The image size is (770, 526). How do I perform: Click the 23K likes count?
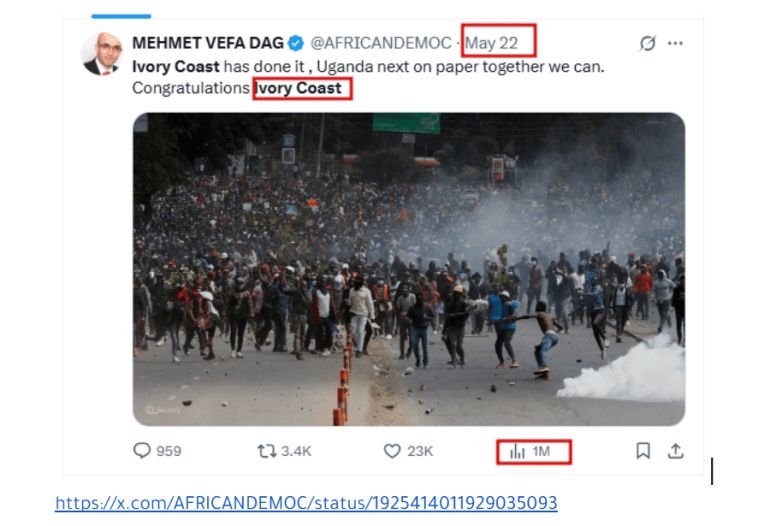click(420, 451)
